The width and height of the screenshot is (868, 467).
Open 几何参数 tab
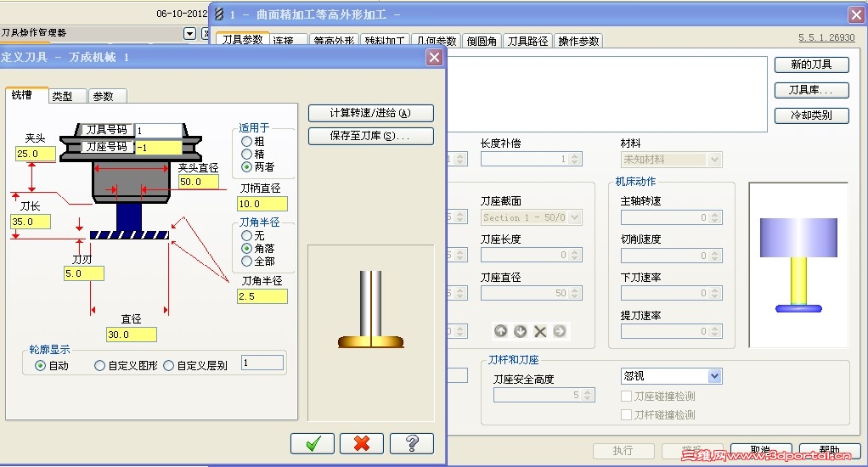tap(437, 41)
